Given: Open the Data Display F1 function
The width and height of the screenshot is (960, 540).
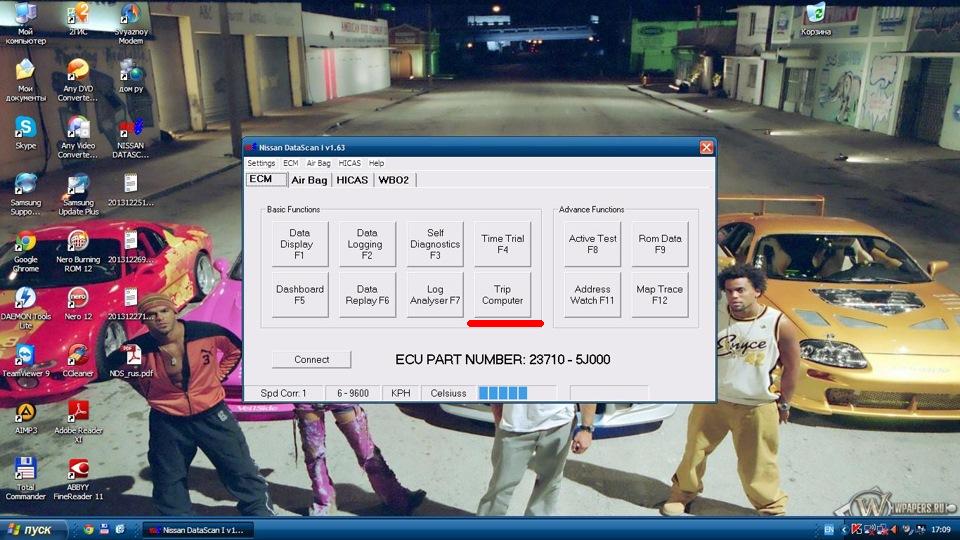Looking at the screenshot, I should pos(299,244).
